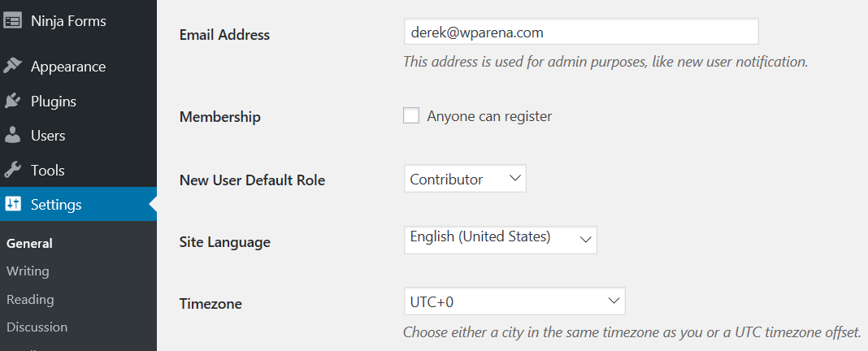Click the Tools wrench icon

(x=13, y=170)
